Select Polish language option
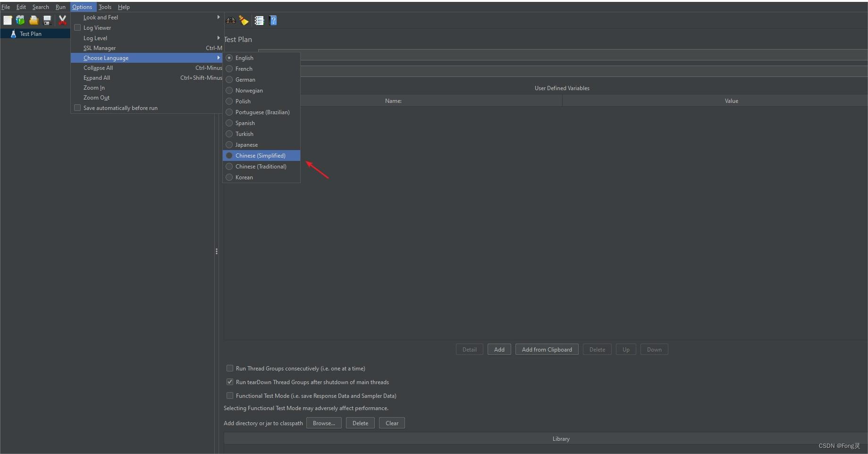 (261, 101)
